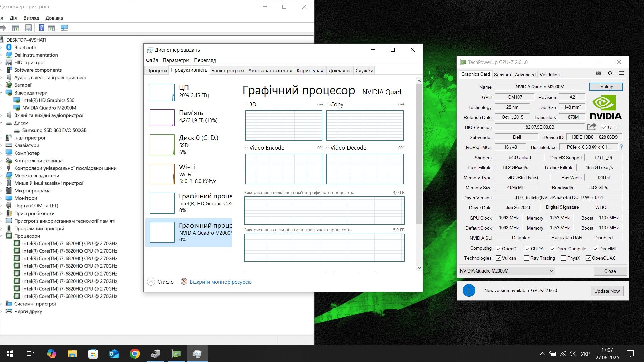The image size is (644, 362).
Task: Collapse Процесори tree node
Action: [1, 236]
